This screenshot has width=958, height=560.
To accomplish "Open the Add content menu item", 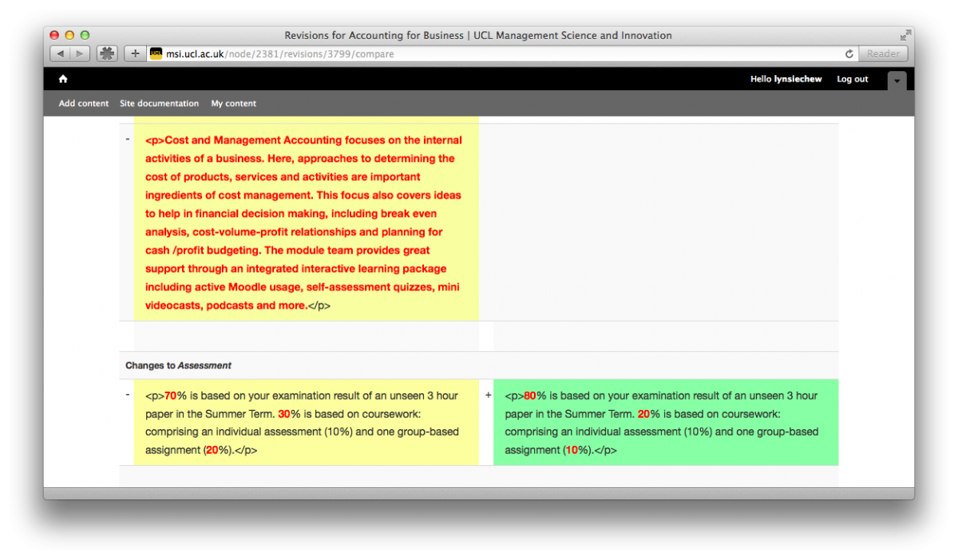I will [84, 104].
